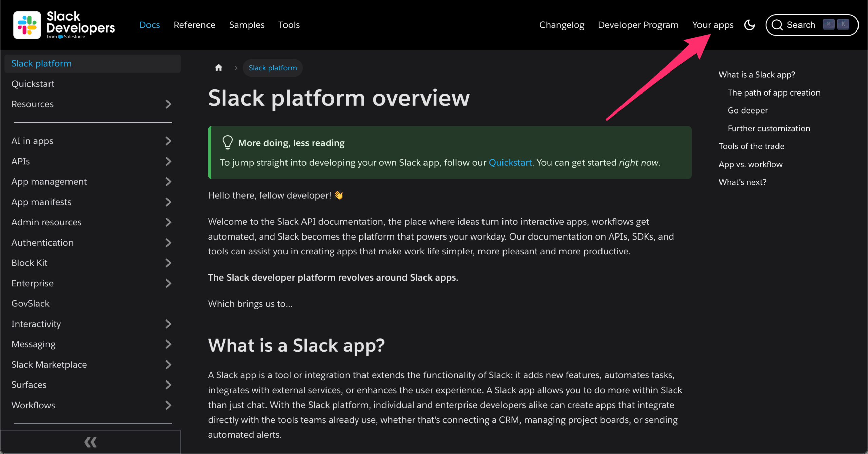Expand the APIs chevron

point(168,161)
